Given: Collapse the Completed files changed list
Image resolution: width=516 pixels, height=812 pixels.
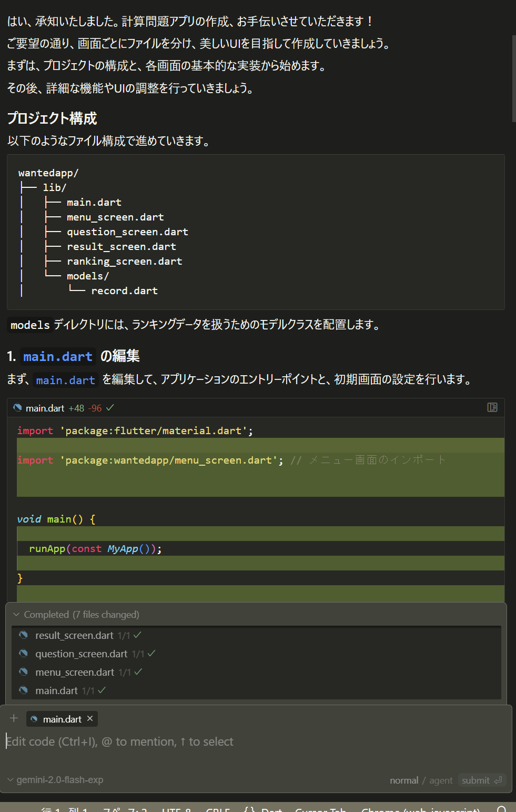Looking at the screenshot, I should (16, 615).
